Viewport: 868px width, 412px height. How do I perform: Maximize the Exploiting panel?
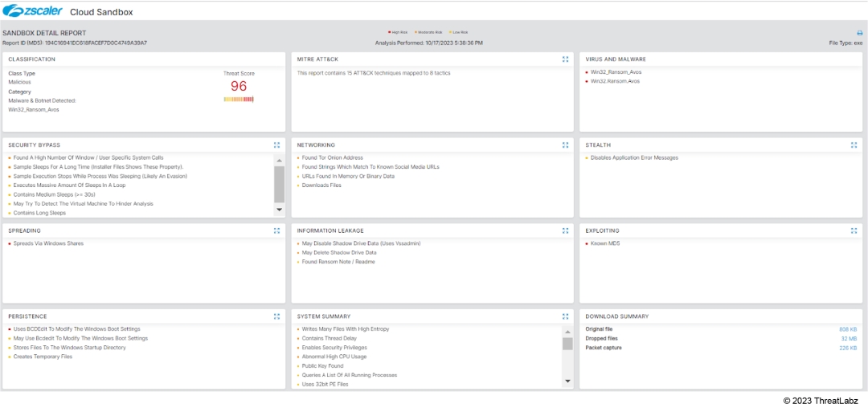[854, 230]
